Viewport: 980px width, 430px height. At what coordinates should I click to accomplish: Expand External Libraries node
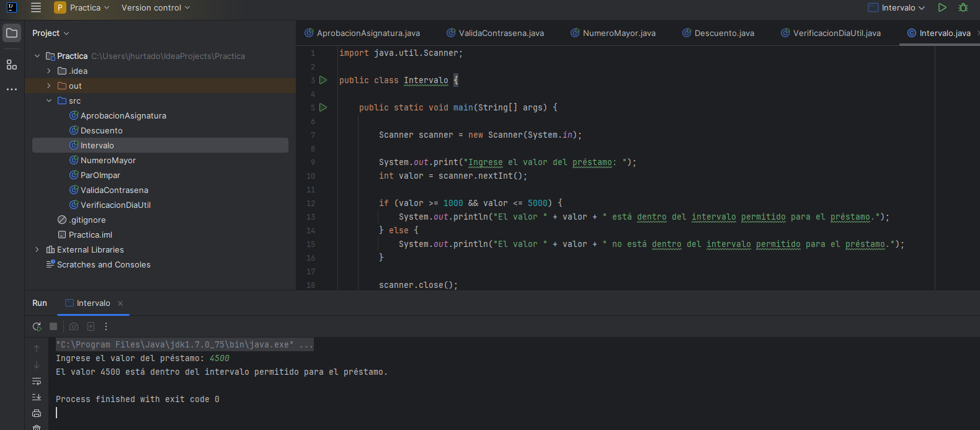(x=37, y=249)
